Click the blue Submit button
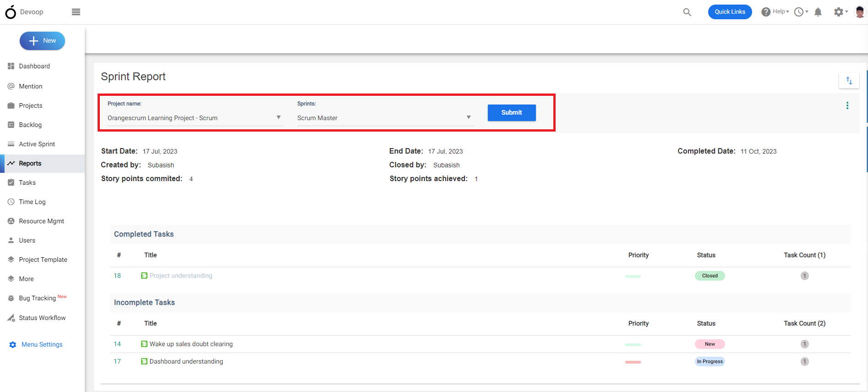 pos(512,113)
